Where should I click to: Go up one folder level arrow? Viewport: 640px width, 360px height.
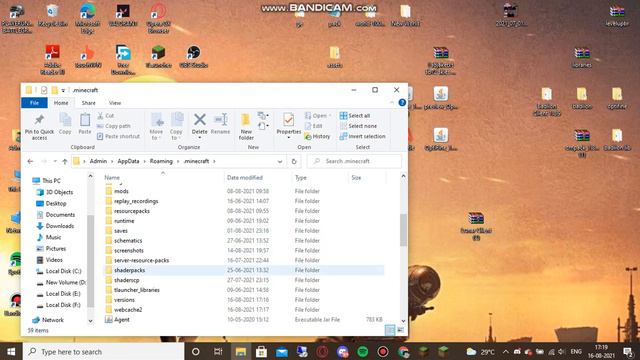point(64,161)
